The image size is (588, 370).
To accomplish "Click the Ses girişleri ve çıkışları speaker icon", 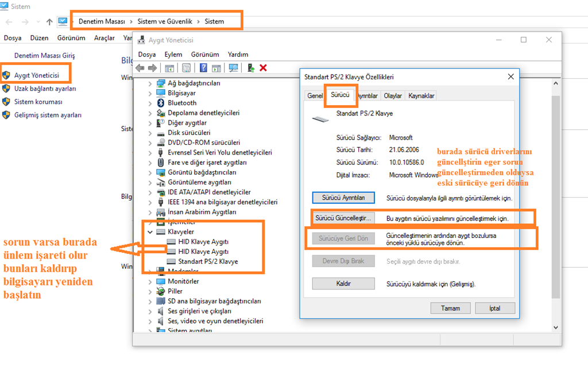I will (161, 311).
